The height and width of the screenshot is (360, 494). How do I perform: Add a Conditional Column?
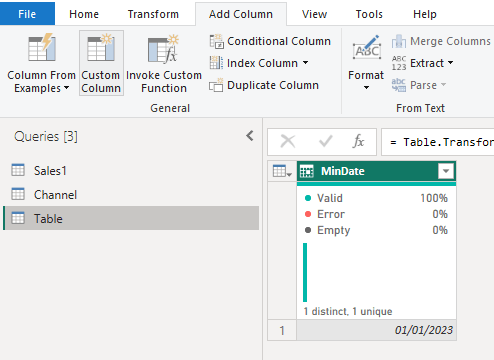click(x=270, y=41)
